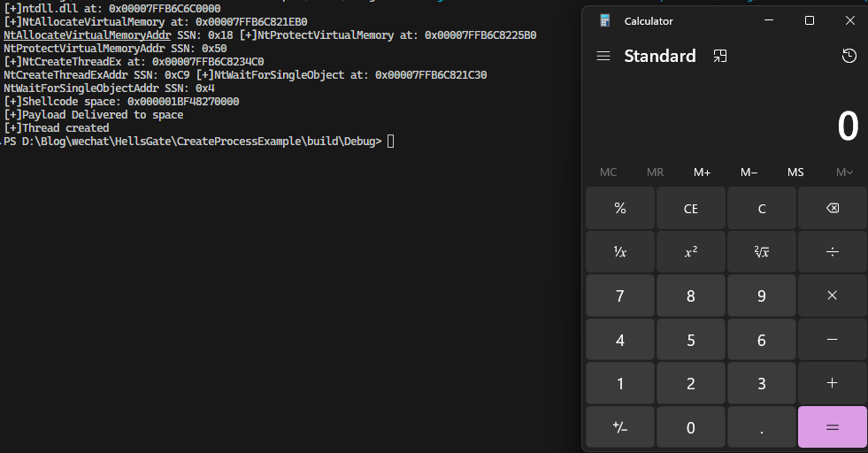Click the percent key

620,208
